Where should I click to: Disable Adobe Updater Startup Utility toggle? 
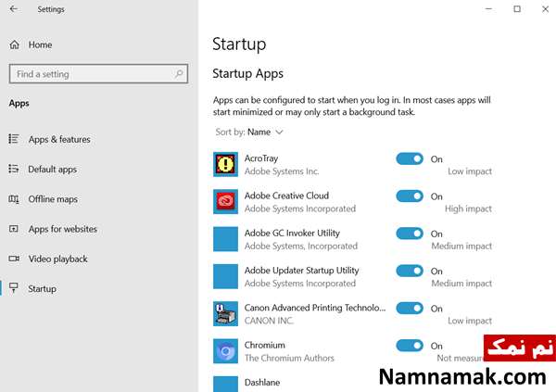click(410, 271)
